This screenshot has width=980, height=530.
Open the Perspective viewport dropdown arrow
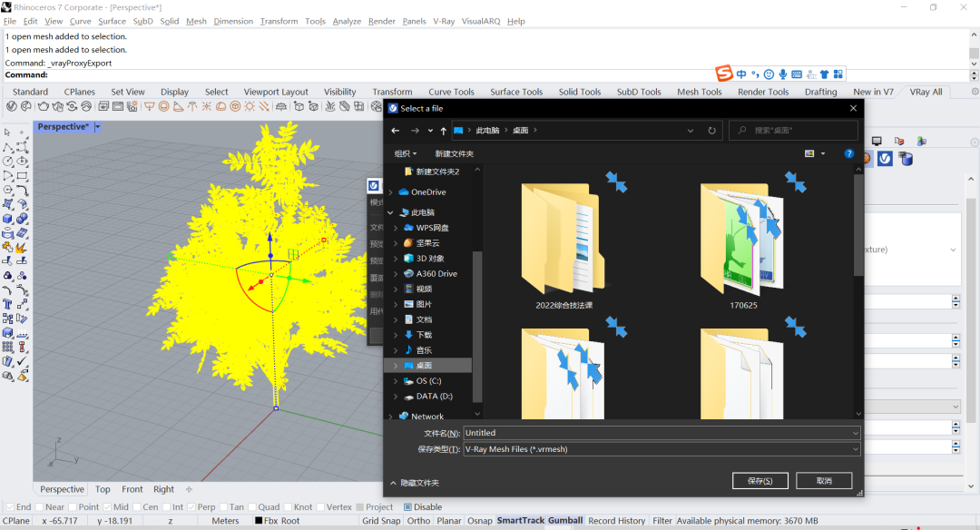point(97,127)
